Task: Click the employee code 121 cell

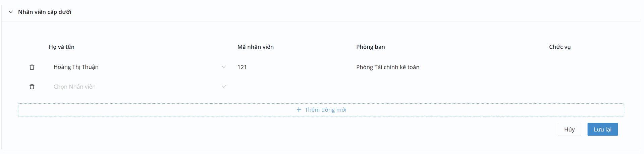Action: [242, 67]
